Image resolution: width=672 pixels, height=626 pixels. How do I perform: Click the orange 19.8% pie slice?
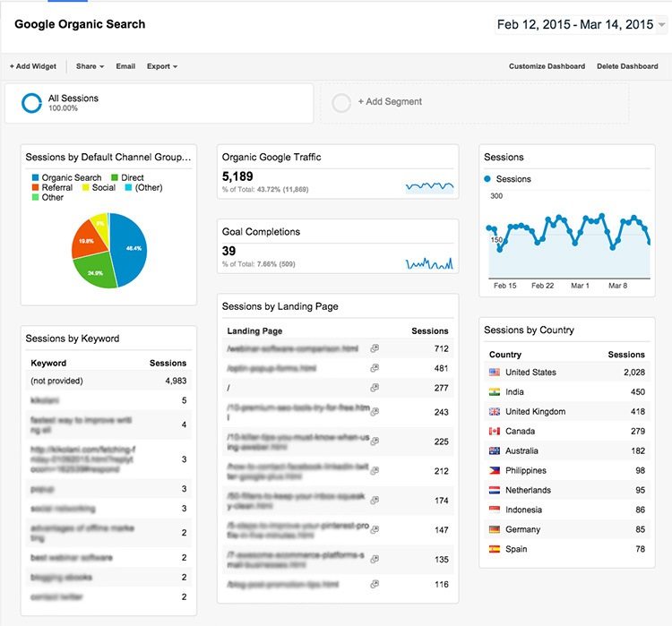pos(88,240)
